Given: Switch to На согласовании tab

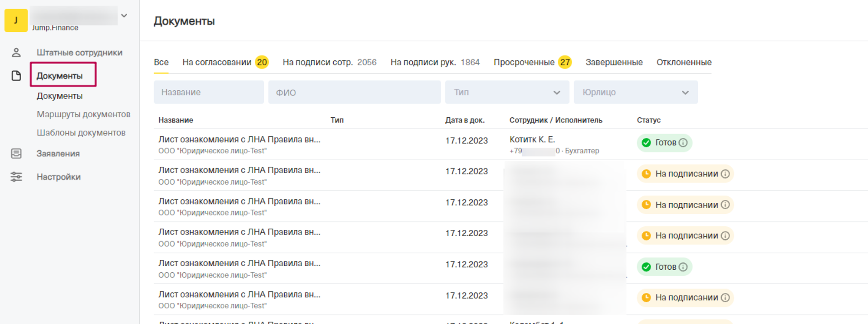Looking at the screenshot, I should [x=217, y=62].
